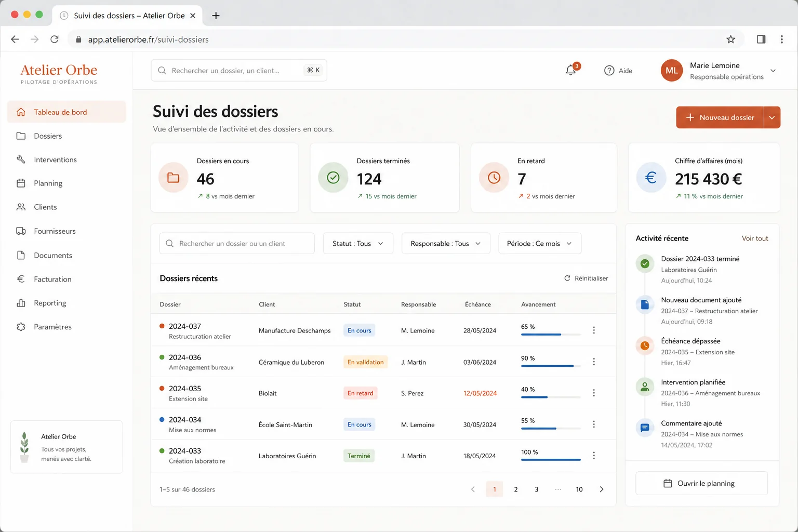Open Reporting in the sidebar
798x532 pixels.
tap(66, 303)
